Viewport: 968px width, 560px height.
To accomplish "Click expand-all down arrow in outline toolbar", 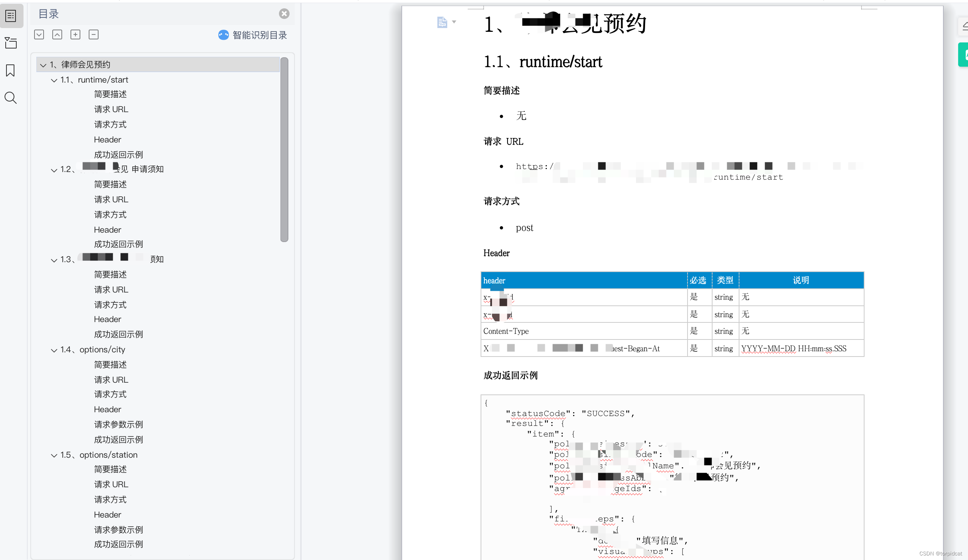I will pos(39,34).
